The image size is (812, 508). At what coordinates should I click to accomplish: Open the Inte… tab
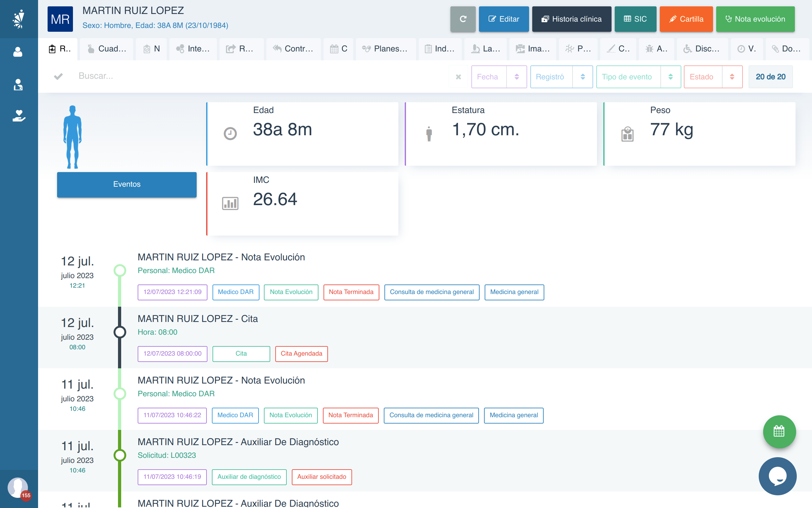click(193, 49)
